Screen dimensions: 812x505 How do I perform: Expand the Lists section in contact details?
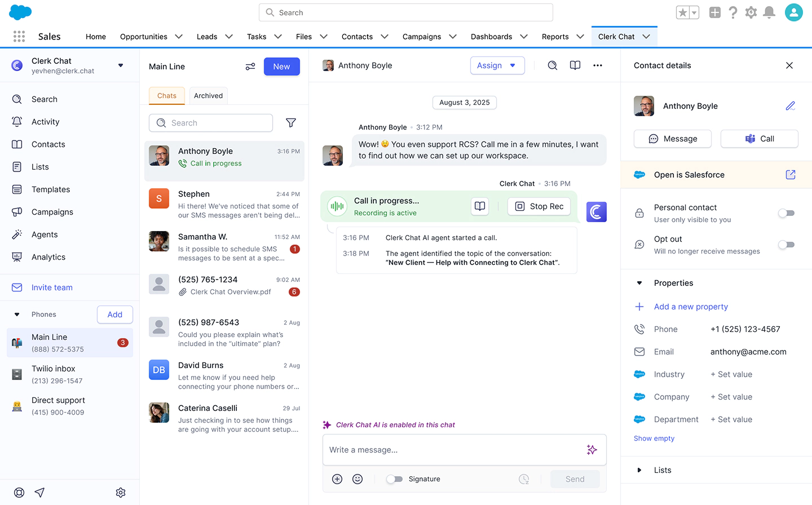click(x=639, y=470)
